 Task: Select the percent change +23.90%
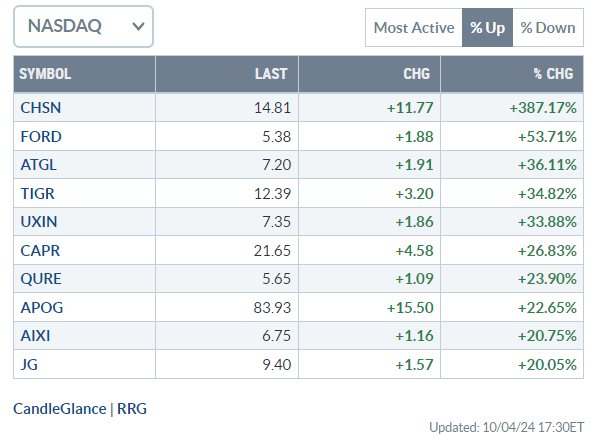(547, 279)
